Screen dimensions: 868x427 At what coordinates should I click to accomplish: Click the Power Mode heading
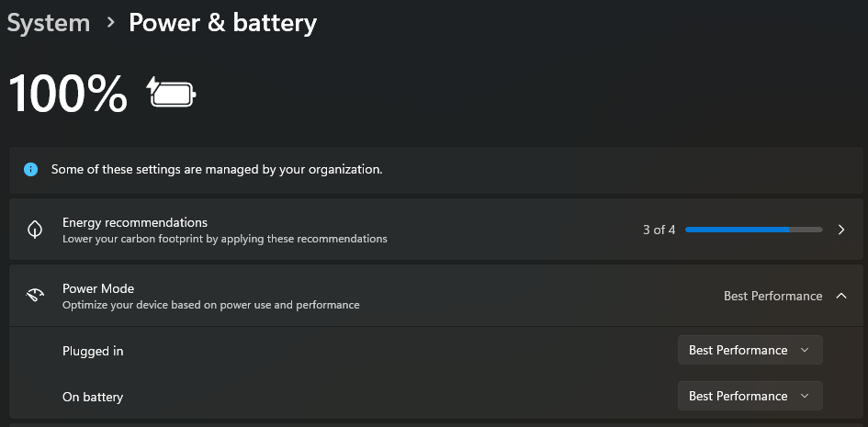coord(98,288)
